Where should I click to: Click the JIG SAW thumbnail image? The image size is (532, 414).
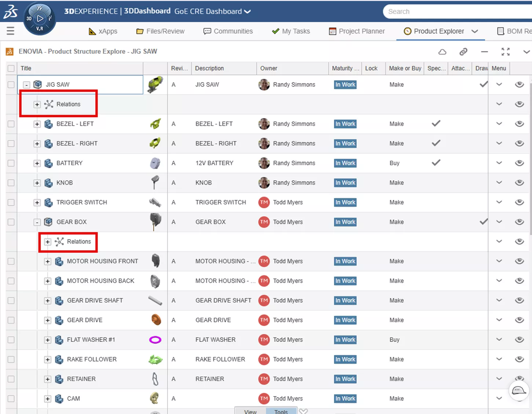click(155, 85)
